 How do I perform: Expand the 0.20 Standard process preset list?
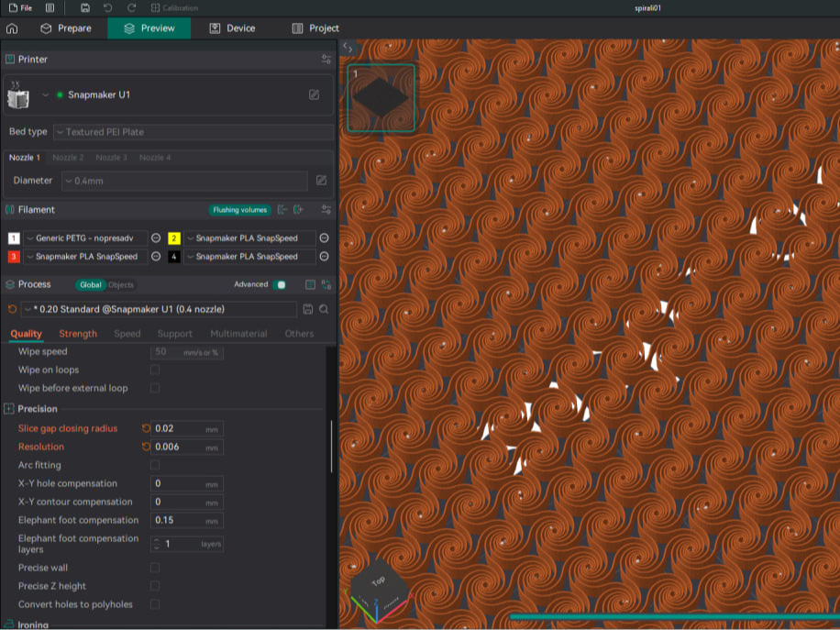coord(160,309)
